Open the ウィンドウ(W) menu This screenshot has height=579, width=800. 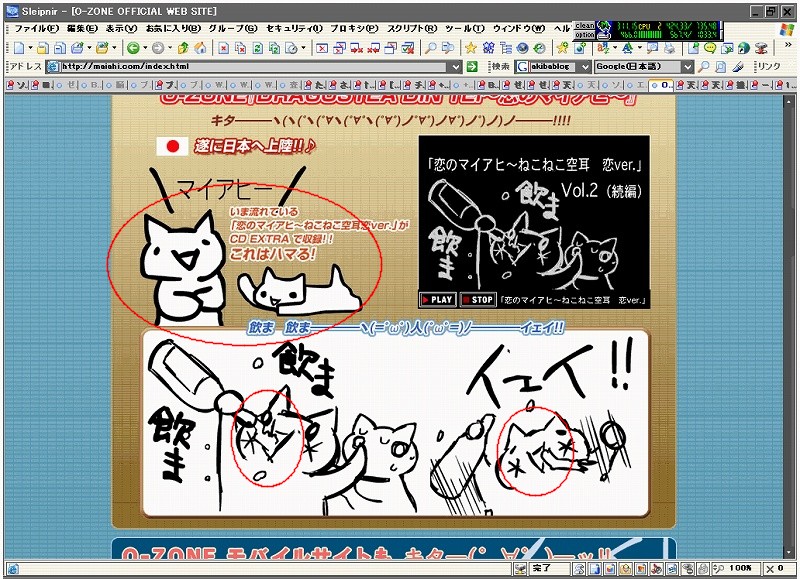click(519, 29)
